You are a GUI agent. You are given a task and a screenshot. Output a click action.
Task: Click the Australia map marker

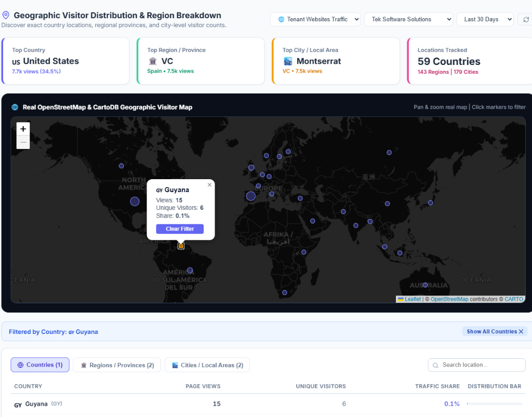(425, 285)
